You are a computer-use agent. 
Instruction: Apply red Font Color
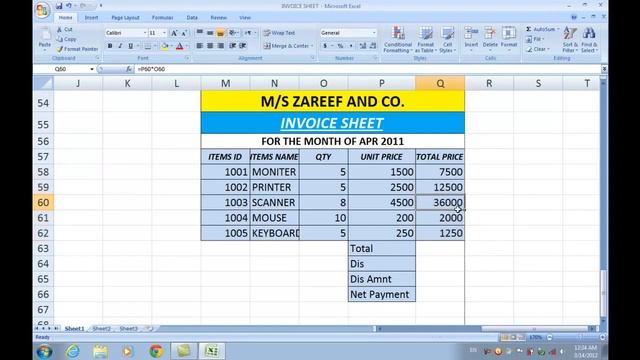click(180, 46)
